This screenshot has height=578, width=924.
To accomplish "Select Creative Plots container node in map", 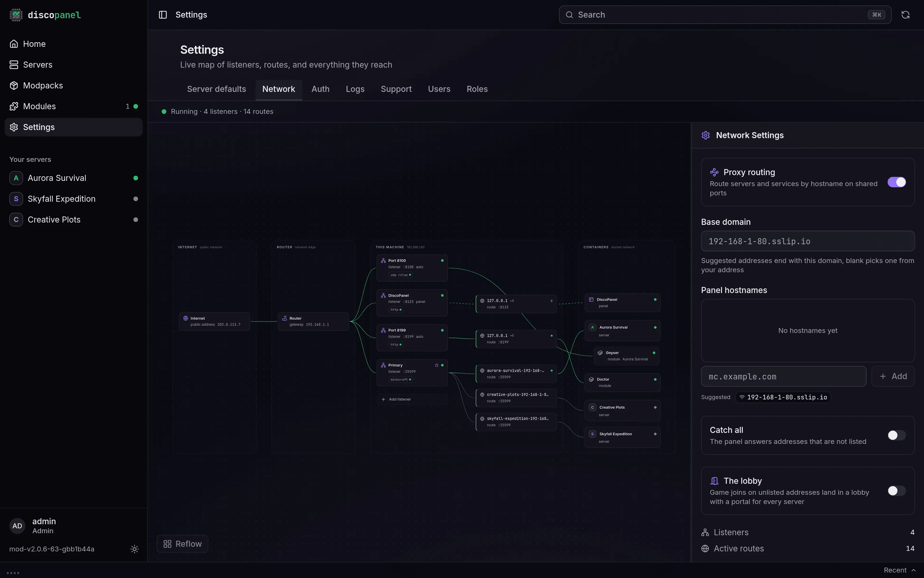I will pyautogui.click(x=622, y=411).
